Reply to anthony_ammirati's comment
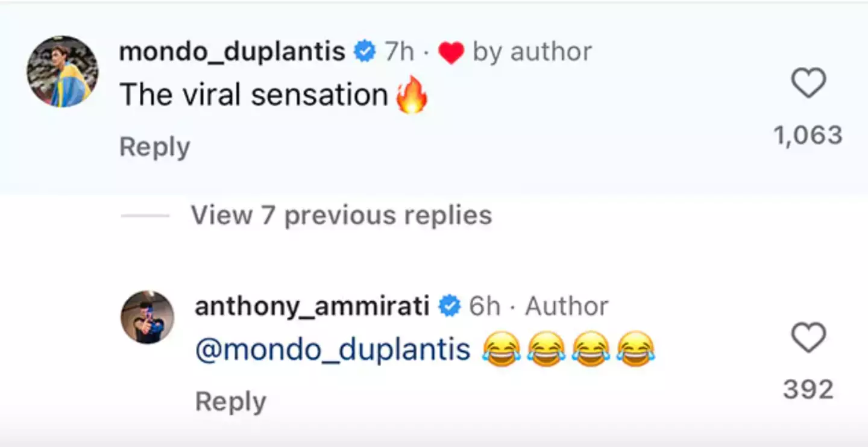Viewport: 868px width, 447px height. point(230,400)
